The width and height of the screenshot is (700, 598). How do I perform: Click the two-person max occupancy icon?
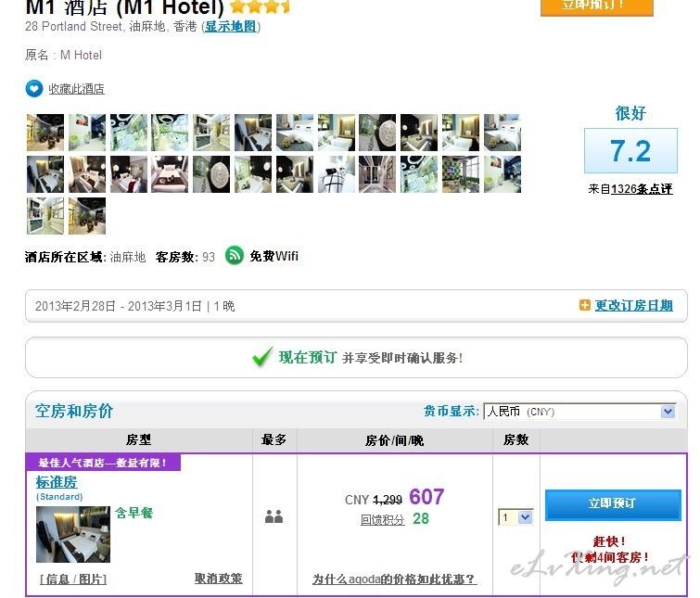click(x=274, y=516)
